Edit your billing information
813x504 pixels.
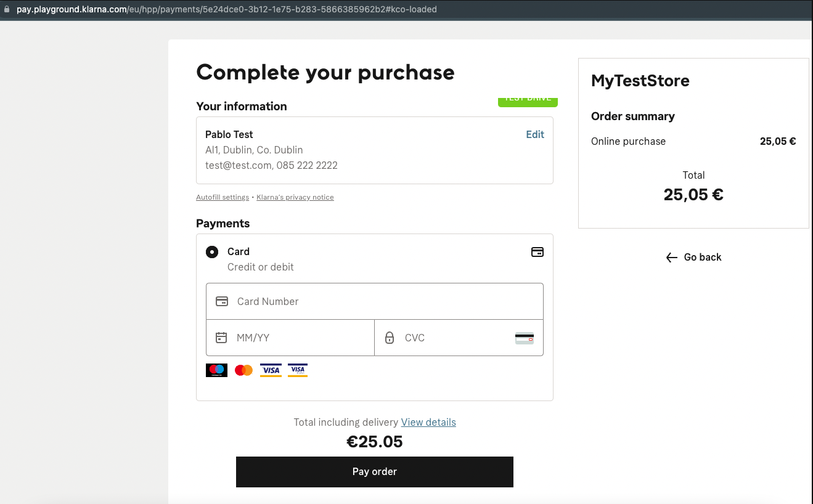coord(534,134)
